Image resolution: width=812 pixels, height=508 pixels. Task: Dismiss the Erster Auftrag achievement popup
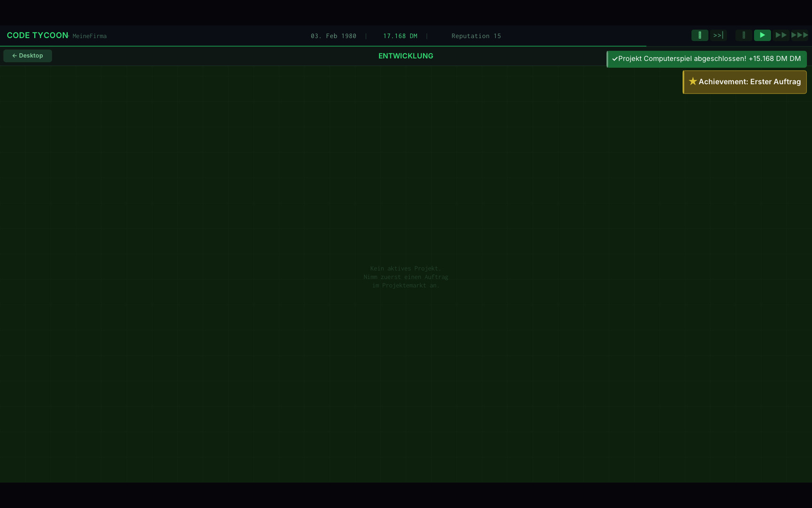point(744,82)
